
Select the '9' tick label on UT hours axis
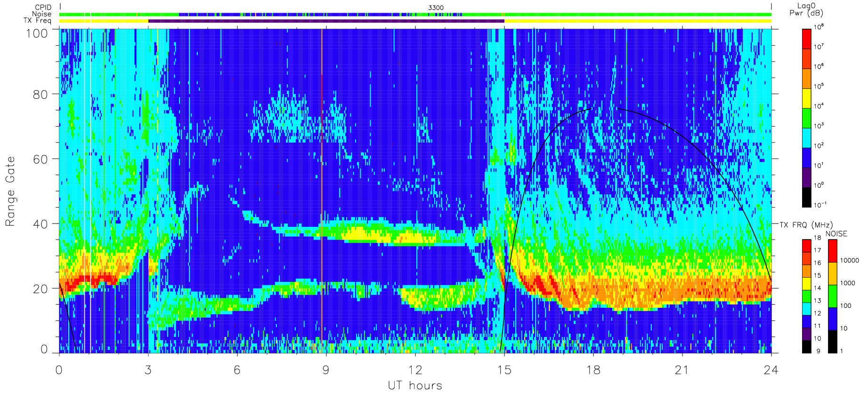326,370
